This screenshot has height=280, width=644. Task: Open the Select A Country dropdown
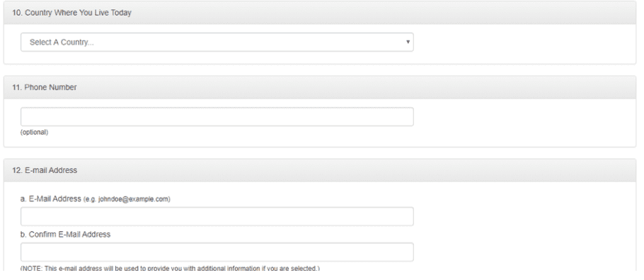click(217, 42)
